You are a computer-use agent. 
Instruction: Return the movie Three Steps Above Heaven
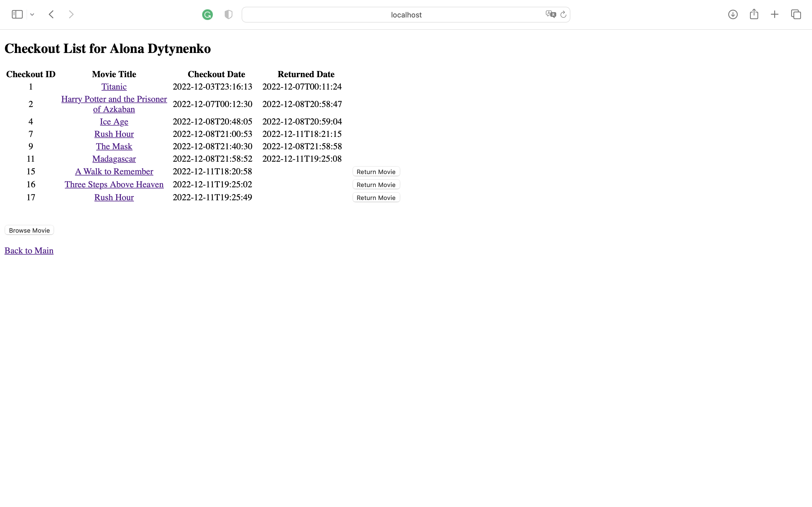tap(376, 184)
